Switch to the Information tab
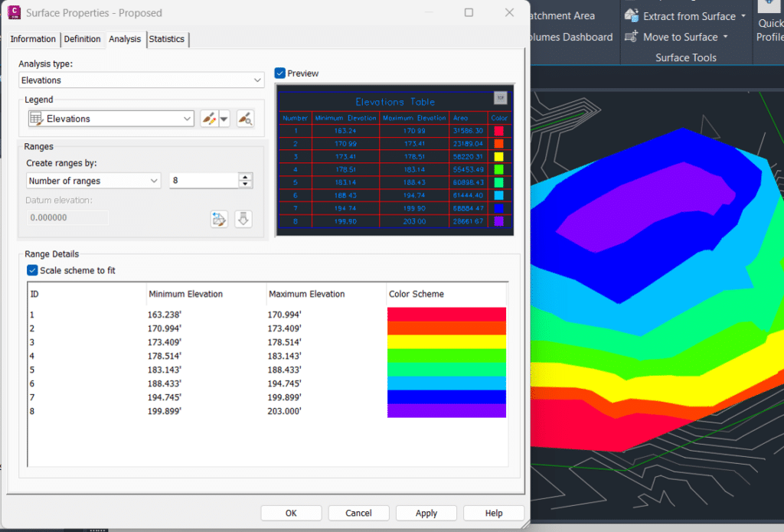This screenshot has height=532, width=784. tap(33, 39)
